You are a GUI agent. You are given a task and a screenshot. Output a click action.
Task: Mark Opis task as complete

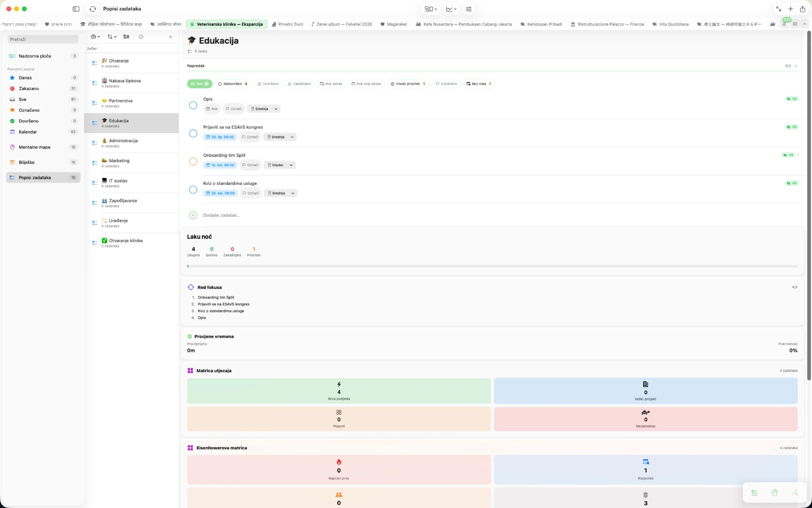(x=193, y=105)
